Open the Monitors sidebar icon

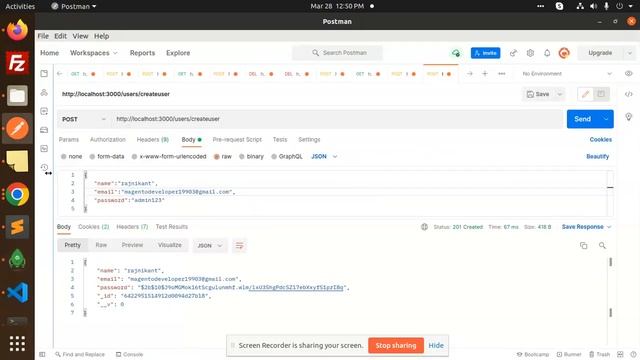click(44, 149)
